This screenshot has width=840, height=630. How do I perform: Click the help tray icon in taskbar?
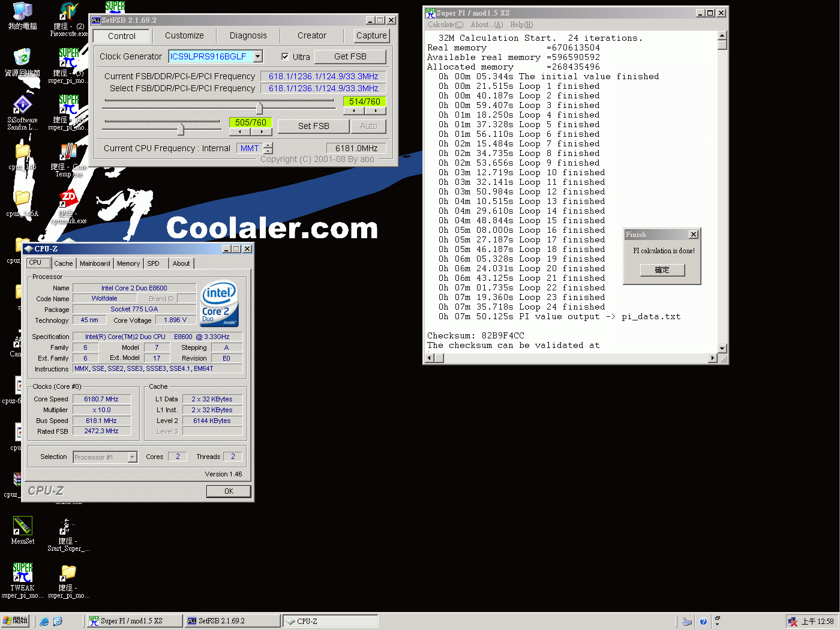[703, 622]
